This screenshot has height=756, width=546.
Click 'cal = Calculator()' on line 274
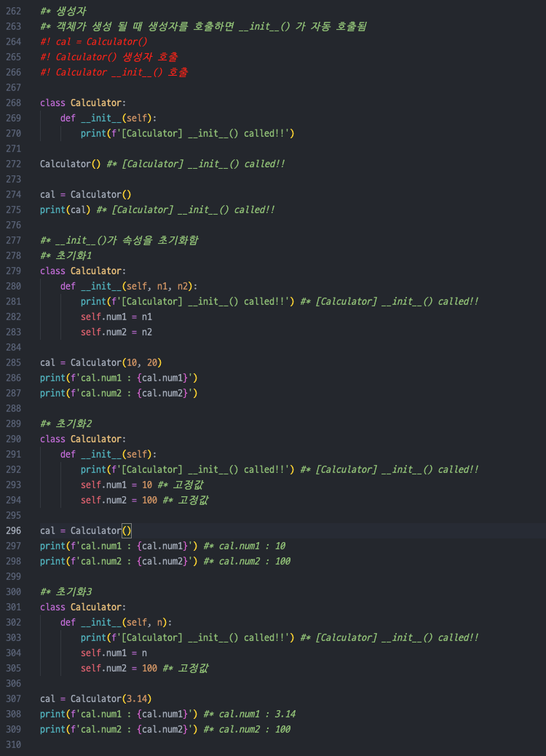(x=86, y=194)
